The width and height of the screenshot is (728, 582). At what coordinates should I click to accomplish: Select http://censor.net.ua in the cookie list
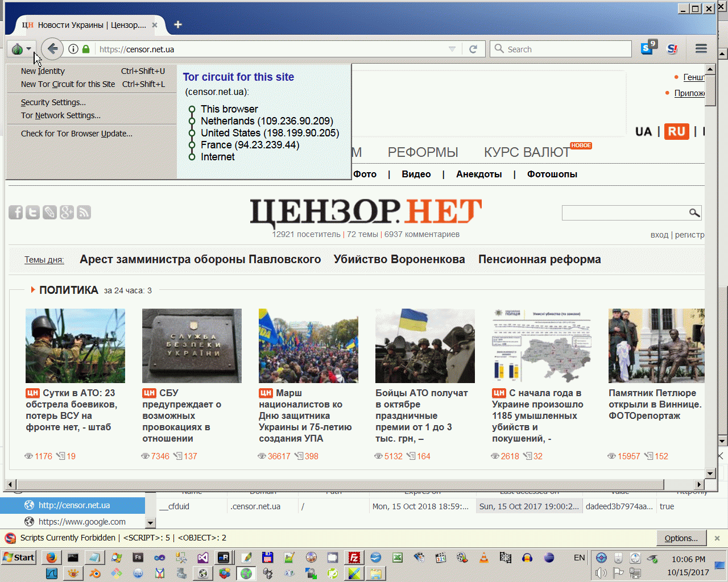73,505
